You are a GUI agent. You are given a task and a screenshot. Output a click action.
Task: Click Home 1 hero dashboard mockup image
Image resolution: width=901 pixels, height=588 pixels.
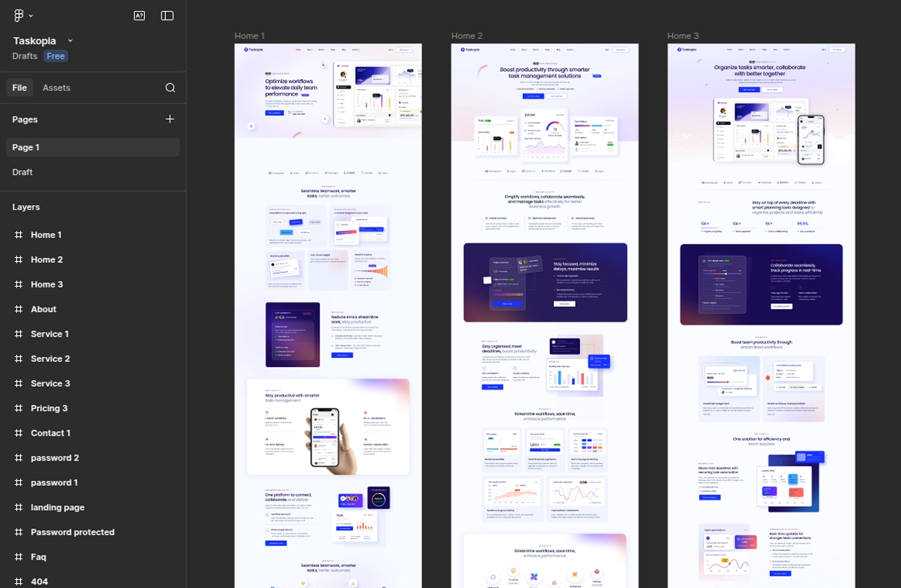point(377,93)
